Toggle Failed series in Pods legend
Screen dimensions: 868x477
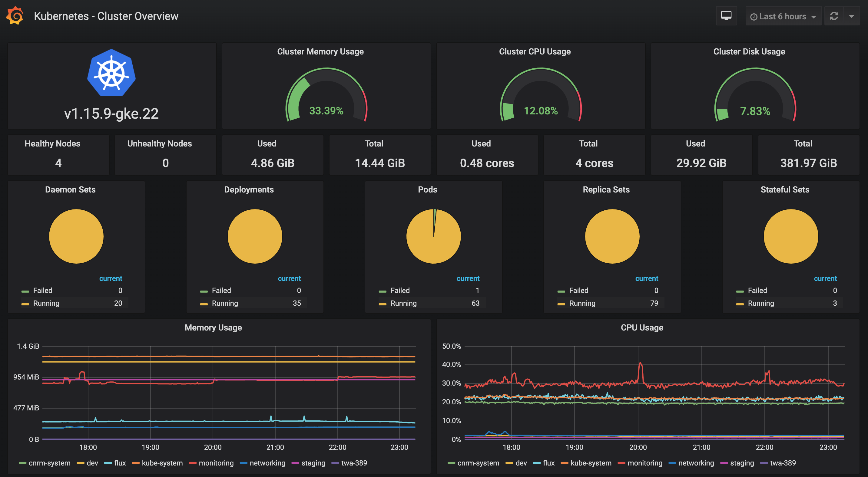400,290
